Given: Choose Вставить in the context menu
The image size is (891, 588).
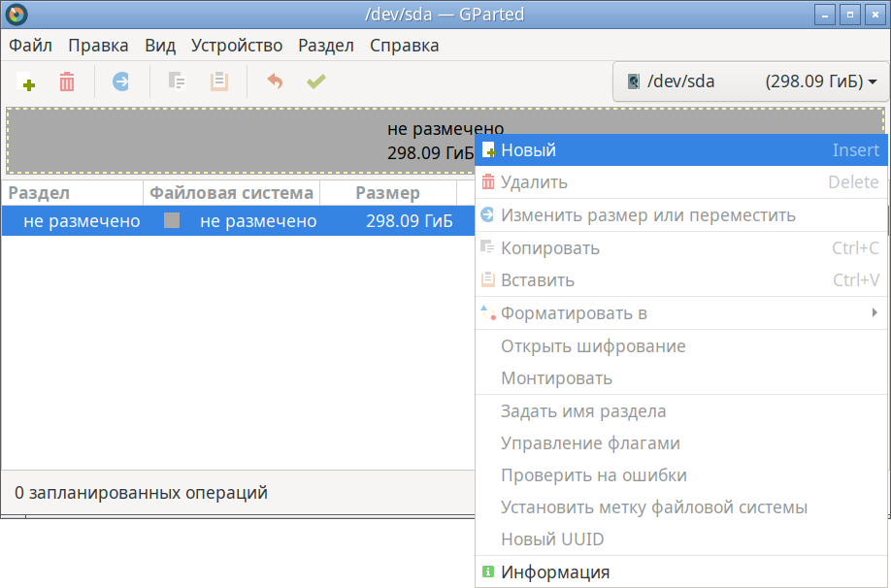Looking at the screenshot, I should point(680,280).
